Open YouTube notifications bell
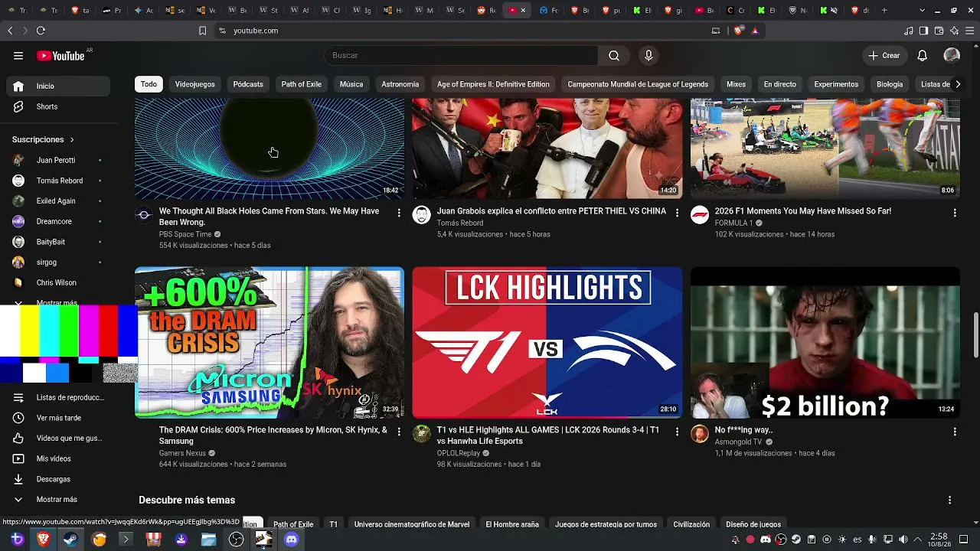 923,55
